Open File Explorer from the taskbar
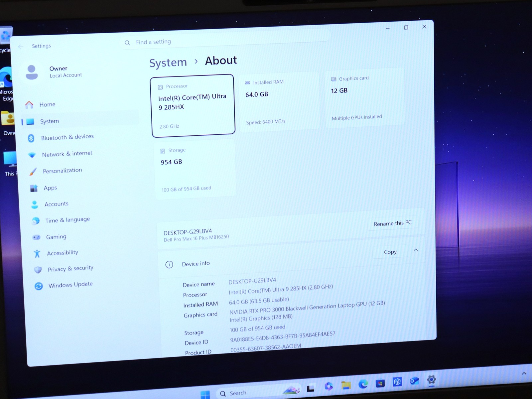 [x=346, y=385]
